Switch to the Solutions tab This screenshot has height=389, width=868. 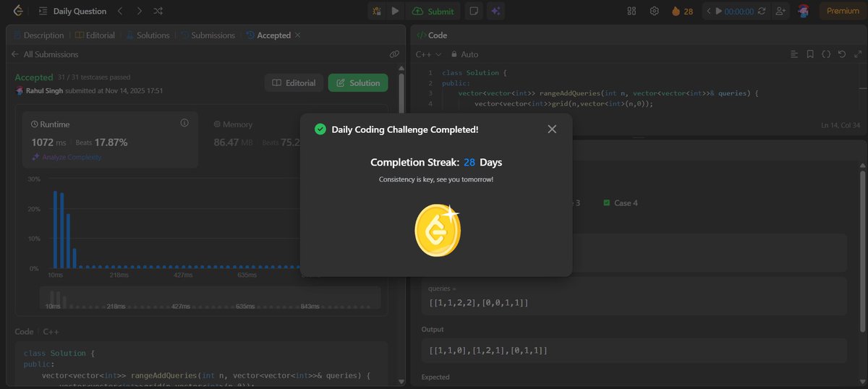point(148,35)
